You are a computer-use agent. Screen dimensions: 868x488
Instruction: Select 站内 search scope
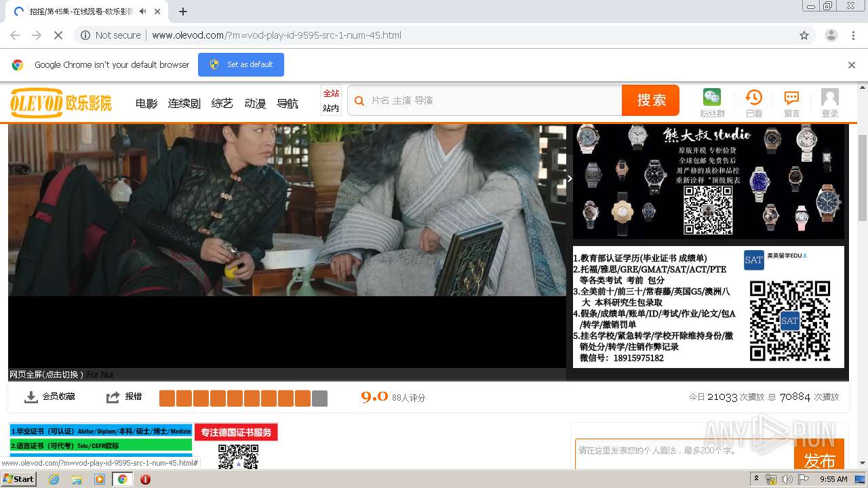(x=331, y=108)
